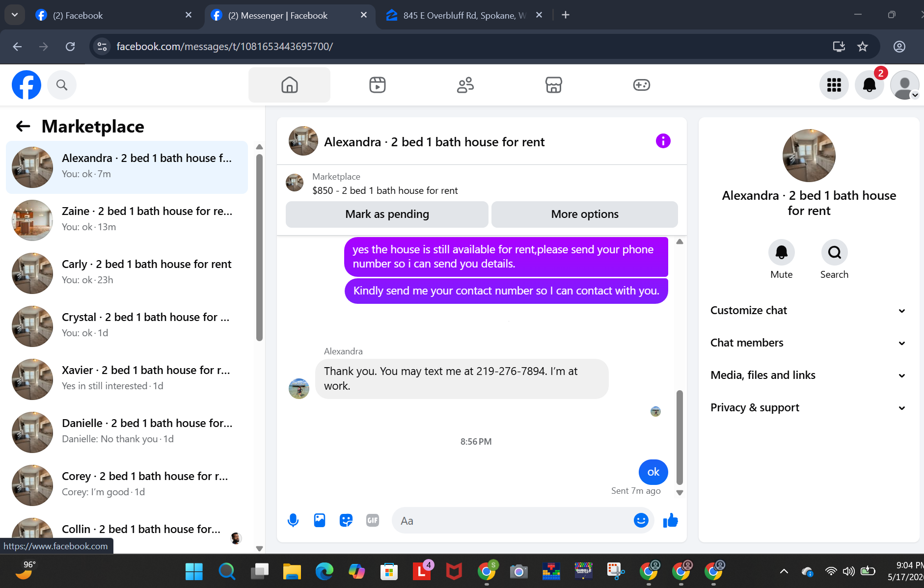This screenshot has height=588, width=924.
Task: Select Alexandra's conversation in chat list
Action: [x=127, y=167]
